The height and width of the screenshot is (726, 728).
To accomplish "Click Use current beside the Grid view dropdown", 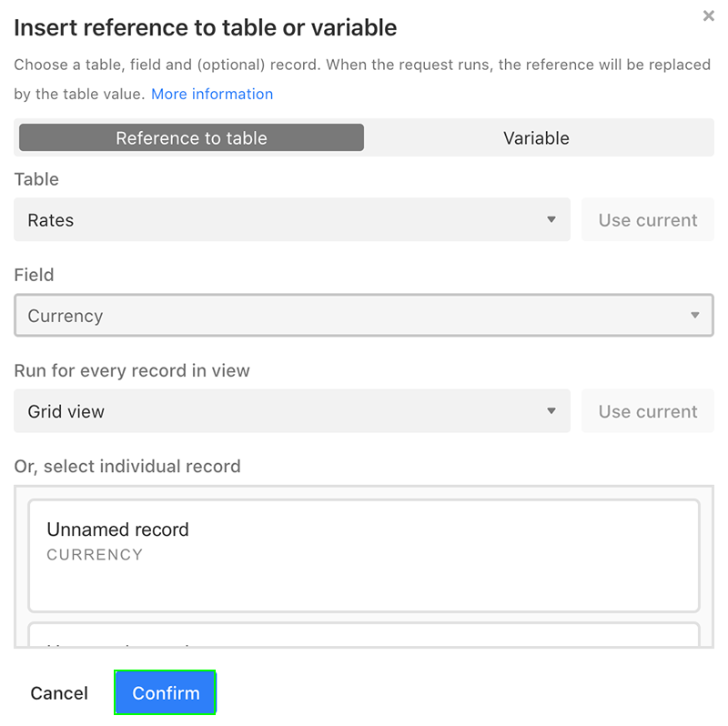I will coord(647,411).
